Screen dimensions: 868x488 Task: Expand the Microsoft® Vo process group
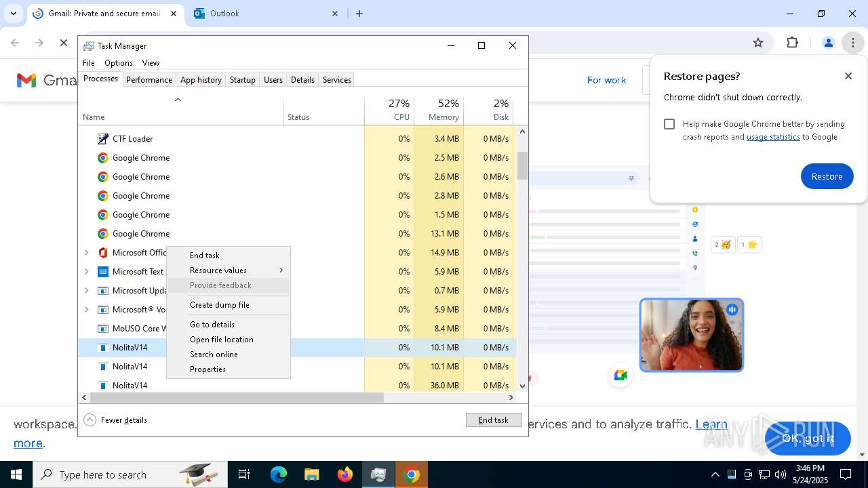click(86, 309)
